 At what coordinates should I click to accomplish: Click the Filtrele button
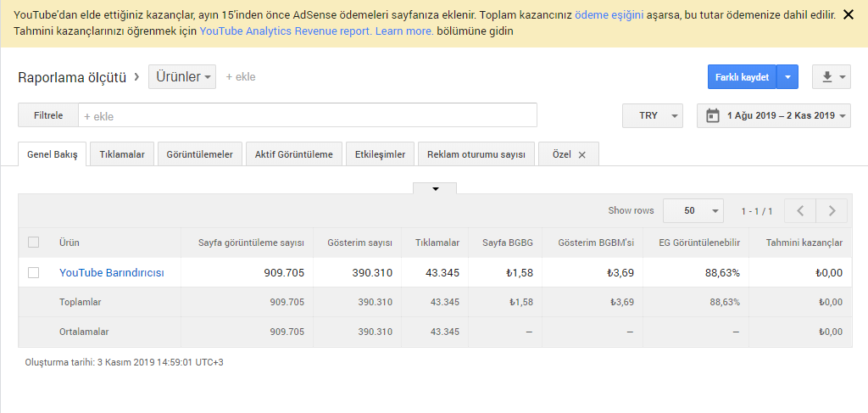(x=48, y=115)
